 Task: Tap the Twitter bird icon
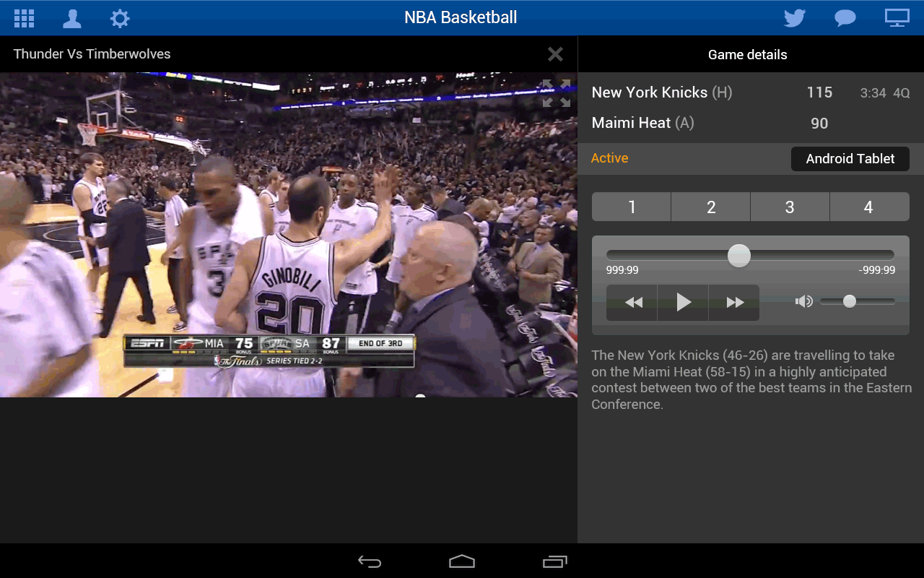(795, 18)
